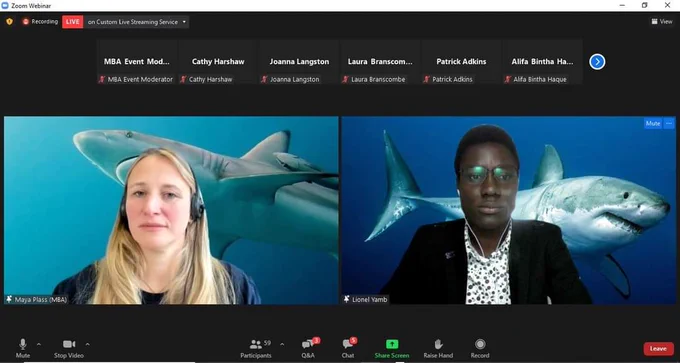The image size is (680, 363).
Task: Click muted mic icon for Cathy Harshaw
Action: click(183, 79)
